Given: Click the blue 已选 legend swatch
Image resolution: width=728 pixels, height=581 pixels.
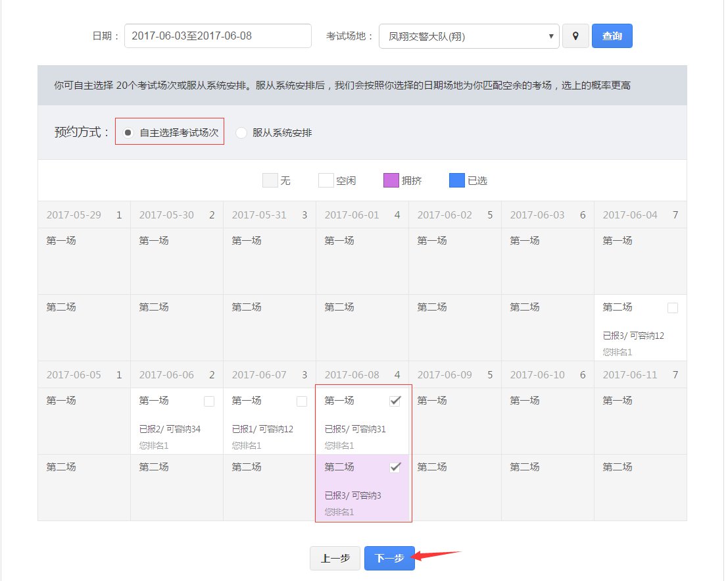Looking at the screenshot, I should point(455,180).
